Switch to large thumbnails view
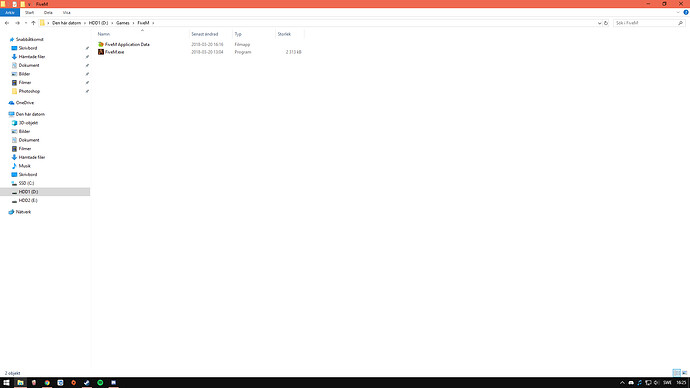 pyautogui.click(x=684, y=373)
